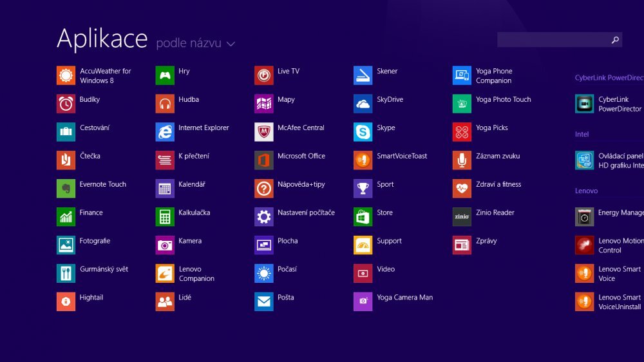Click the magnifier search button

point(615,40)
